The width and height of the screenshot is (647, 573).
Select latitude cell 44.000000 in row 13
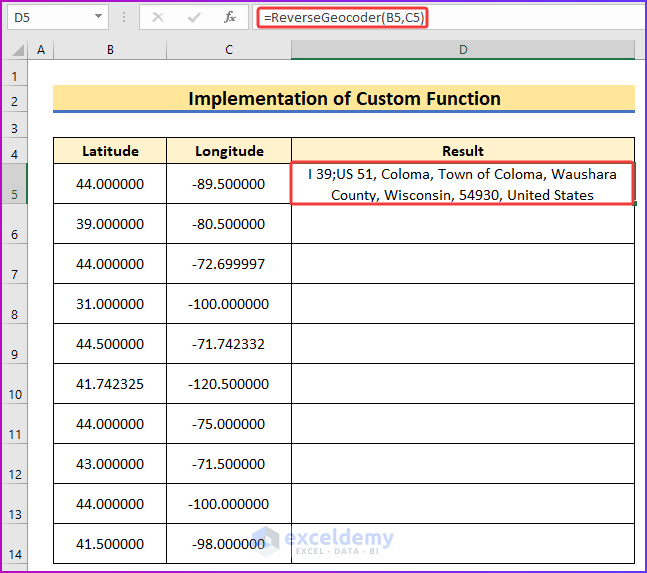(x=110, y=504)
